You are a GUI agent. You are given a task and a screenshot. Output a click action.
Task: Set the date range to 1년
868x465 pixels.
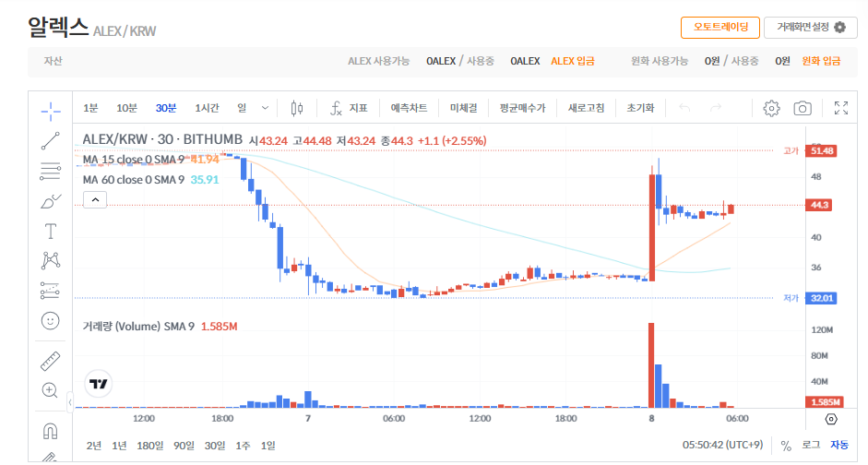coord(119,445)
